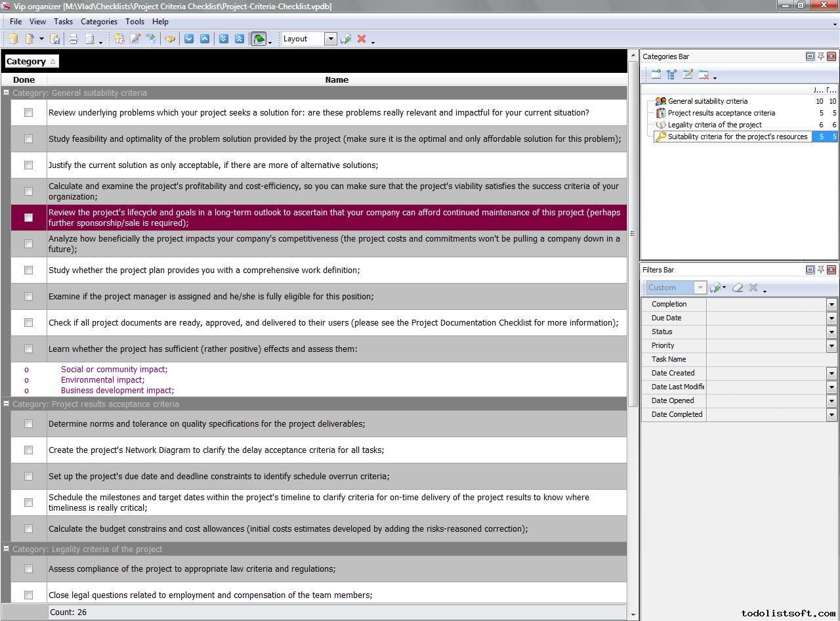
Task: Mark 'Assess compliance of the project' as done
Action: (x=28, y=569)
